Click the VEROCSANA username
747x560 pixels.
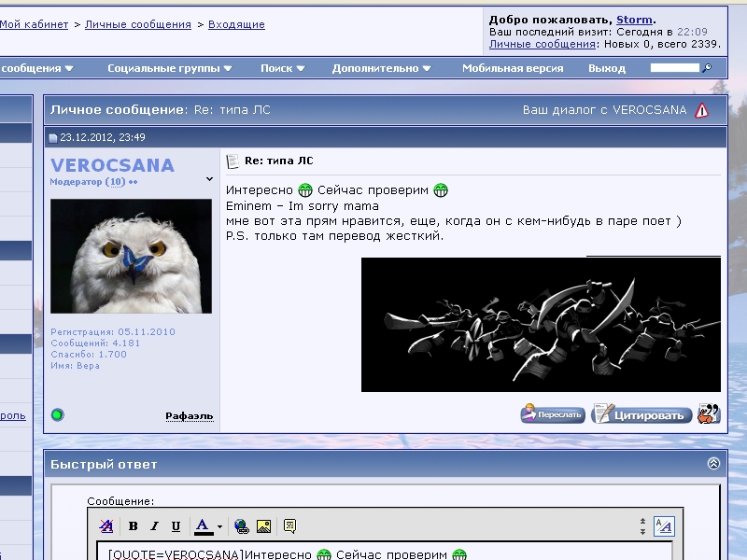coord(112,165)
